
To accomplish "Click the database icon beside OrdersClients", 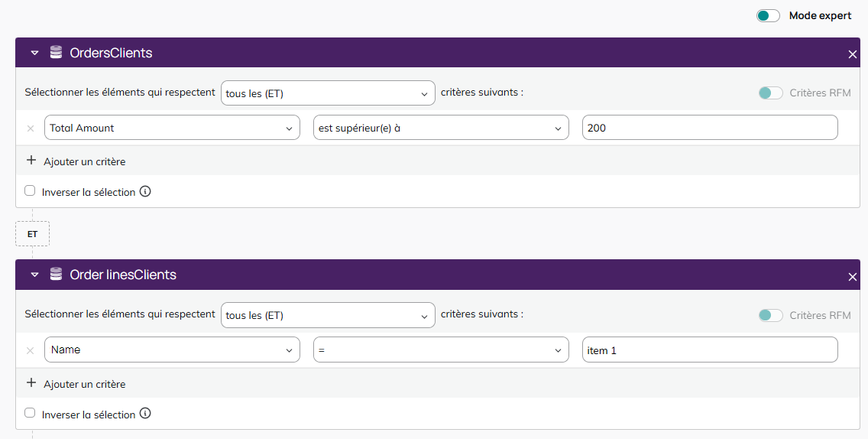I will [x=56, y=53].
